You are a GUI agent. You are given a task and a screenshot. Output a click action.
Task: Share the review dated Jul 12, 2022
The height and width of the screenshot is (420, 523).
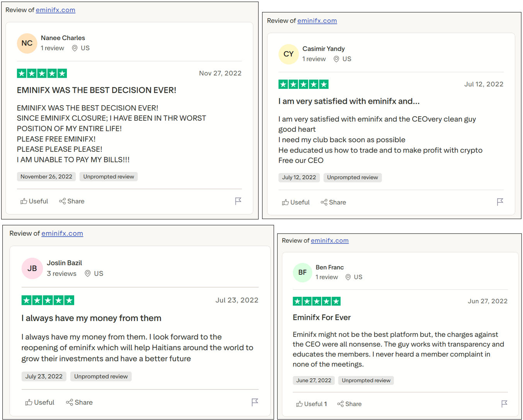point(333,202)
